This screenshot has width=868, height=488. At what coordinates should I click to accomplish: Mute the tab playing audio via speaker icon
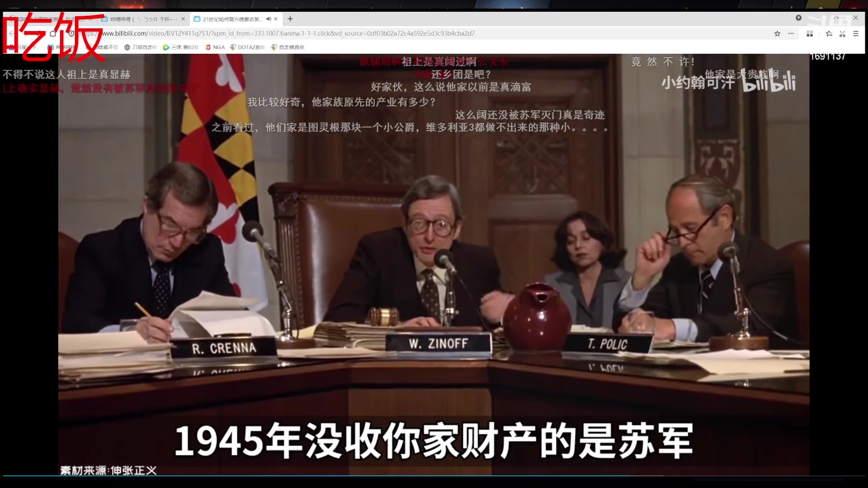[x=269, y=19]
